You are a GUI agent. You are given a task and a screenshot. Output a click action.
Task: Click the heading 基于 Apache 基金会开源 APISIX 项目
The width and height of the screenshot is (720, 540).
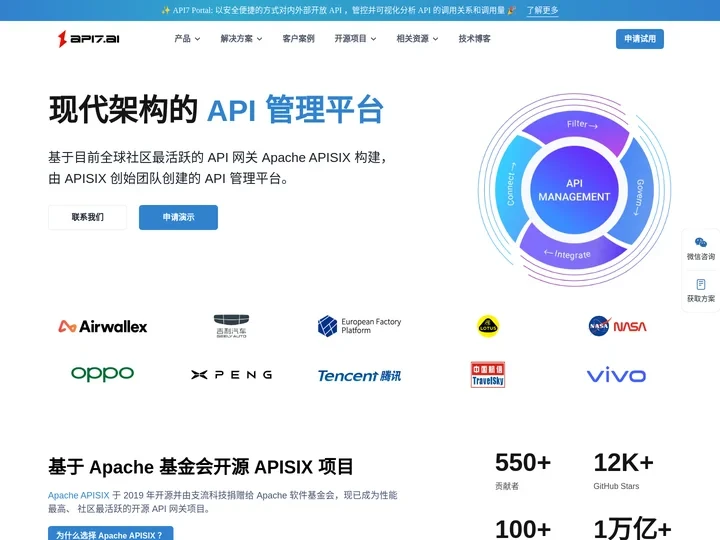(x=201, y=467)
